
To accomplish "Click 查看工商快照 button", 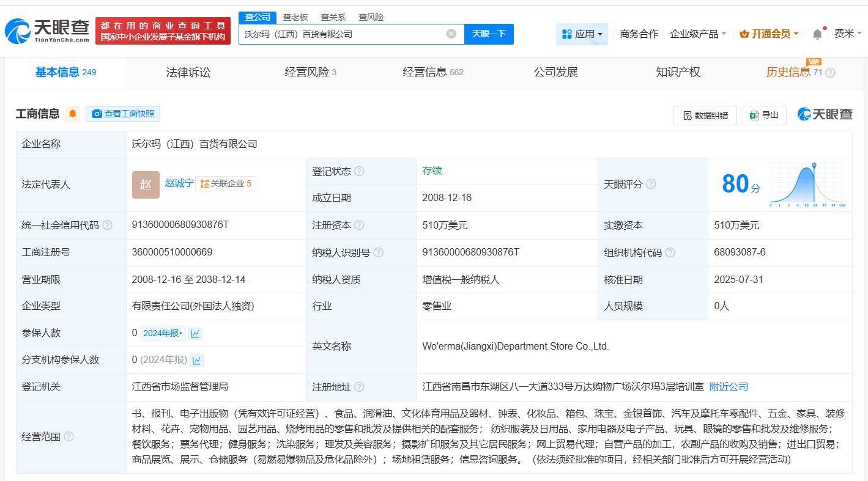I will coord(123,114).
